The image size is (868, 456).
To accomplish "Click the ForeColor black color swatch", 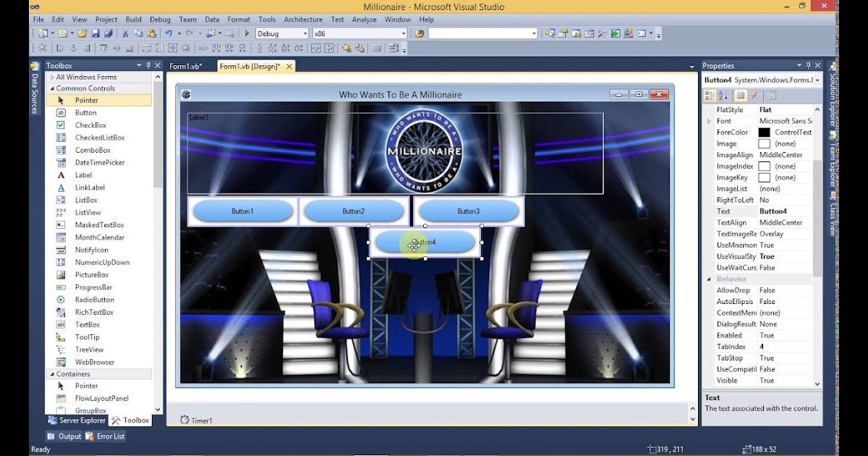I will [764, 132].
